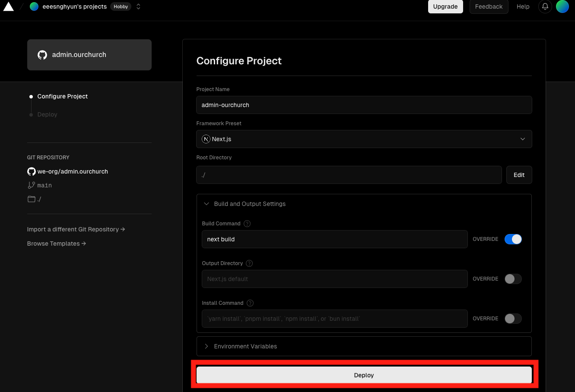Edit the Root Directory

(x=519, y=175)
